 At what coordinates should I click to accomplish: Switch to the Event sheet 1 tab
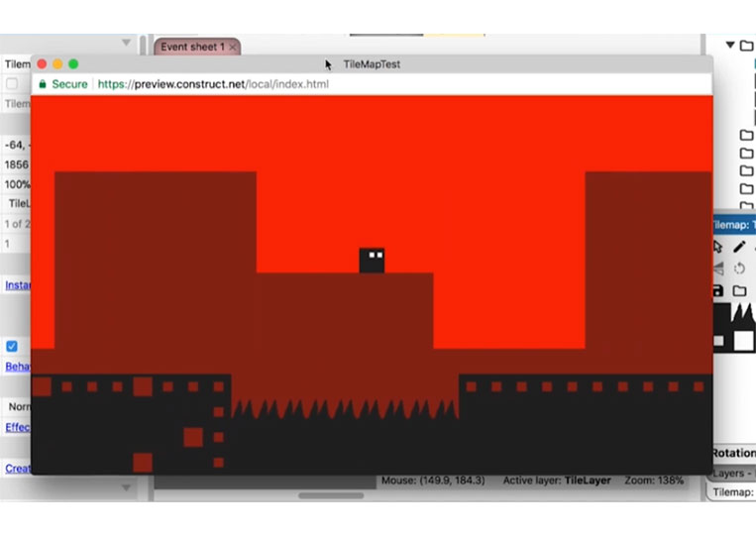point(192,47)
